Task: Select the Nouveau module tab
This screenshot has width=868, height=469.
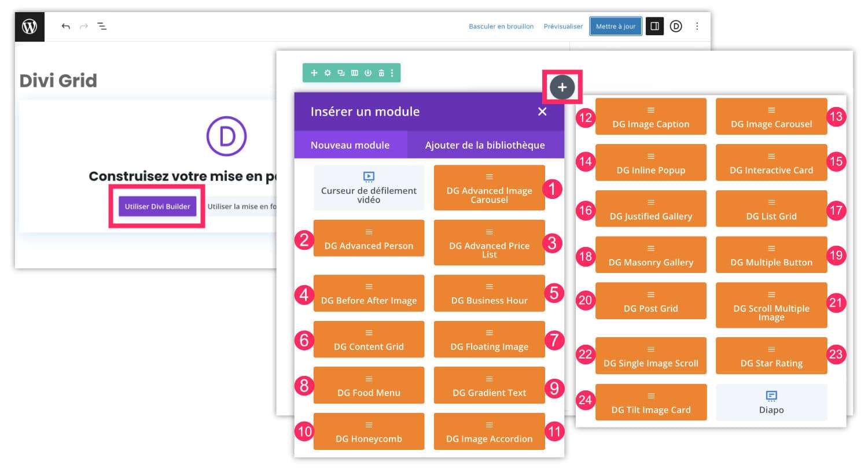Action: point(350,145)
